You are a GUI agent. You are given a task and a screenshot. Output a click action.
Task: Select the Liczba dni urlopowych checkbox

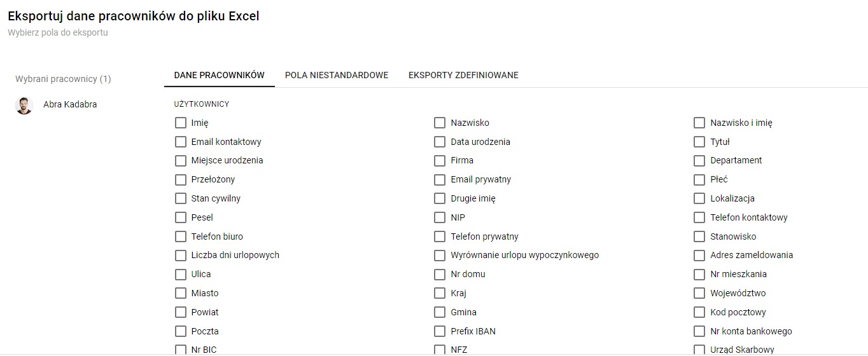click(181, 256)
